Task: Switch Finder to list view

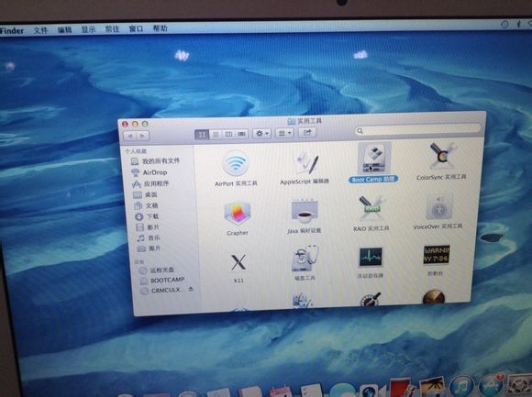Action: [216, 135]
